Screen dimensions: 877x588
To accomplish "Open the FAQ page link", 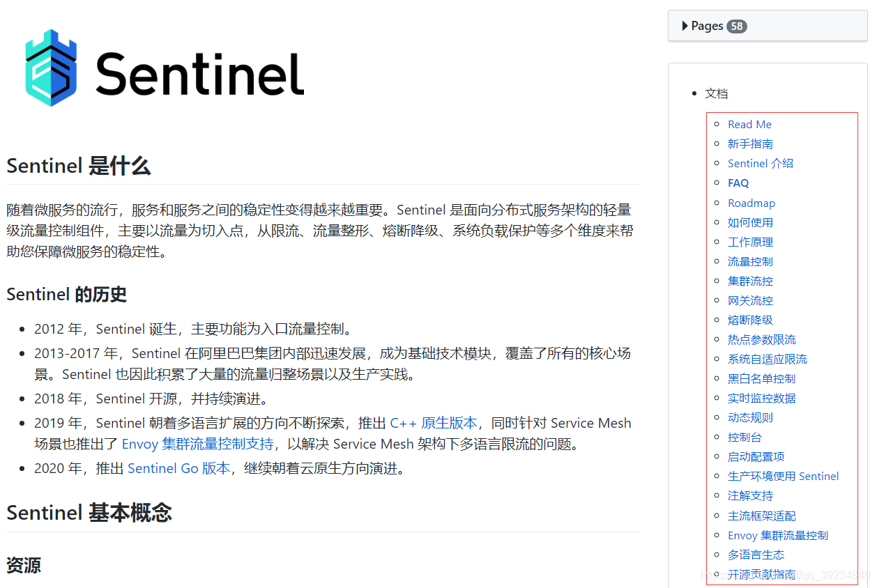I will (738, 183).
